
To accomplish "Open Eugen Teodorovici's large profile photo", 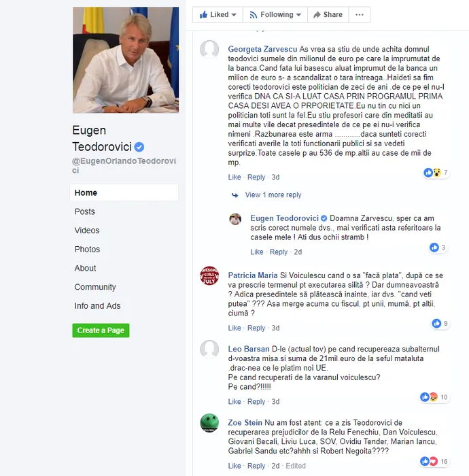I will (x=126, y=60).
